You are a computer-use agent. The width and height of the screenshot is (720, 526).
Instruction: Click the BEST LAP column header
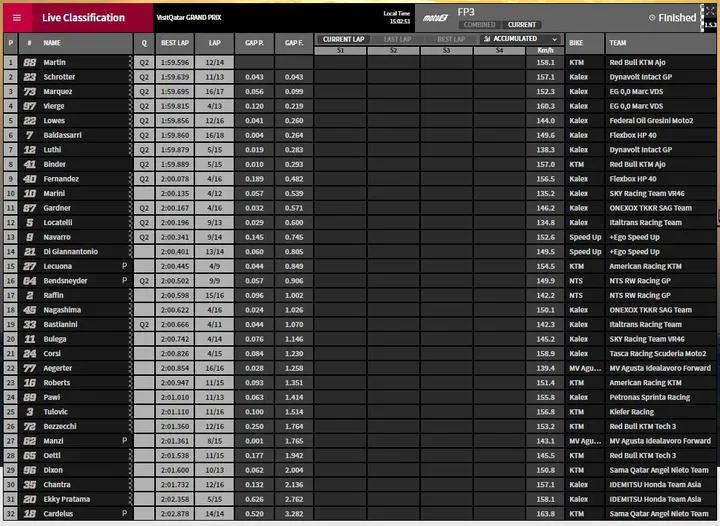[x=174, y=43]
